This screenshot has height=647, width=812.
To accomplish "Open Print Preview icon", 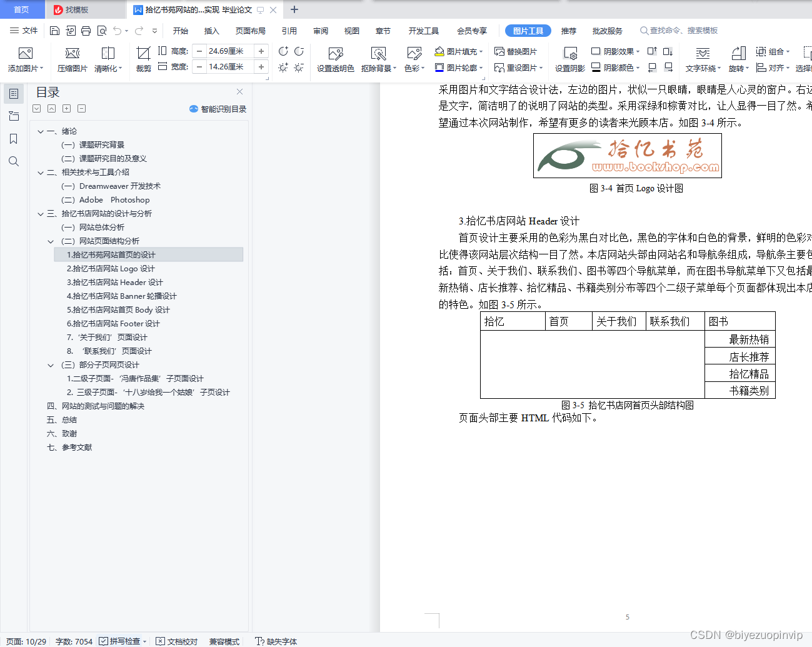I will coord(101,31).
